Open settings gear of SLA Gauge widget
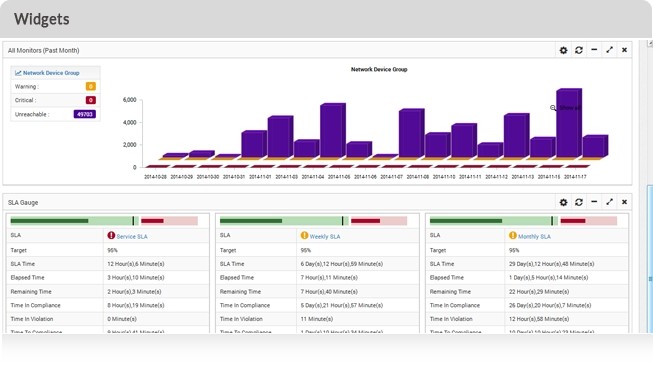This screenshot has height=369, width=653. click(x=563, y=202)
